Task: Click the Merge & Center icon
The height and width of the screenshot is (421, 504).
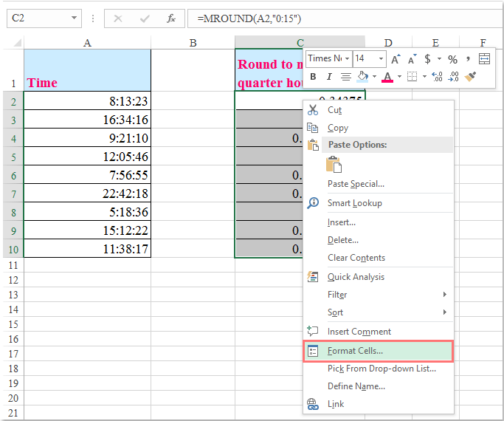Action: (484, 59)
